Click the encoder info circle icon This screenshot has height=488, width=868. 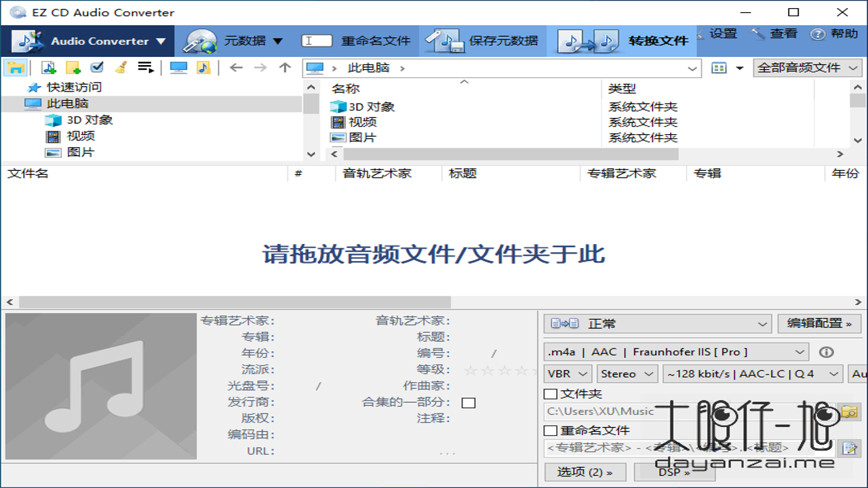tap(826, 352)
